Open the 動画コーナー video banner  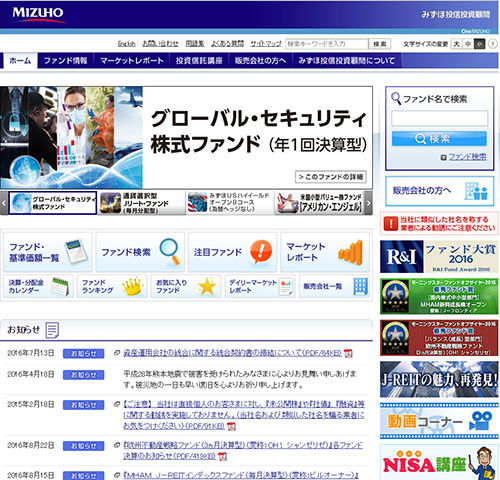pos(439,421)
